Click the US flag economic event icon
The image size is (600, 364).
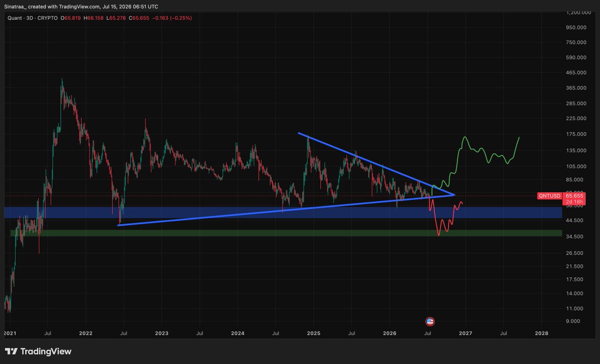[429, 322]
